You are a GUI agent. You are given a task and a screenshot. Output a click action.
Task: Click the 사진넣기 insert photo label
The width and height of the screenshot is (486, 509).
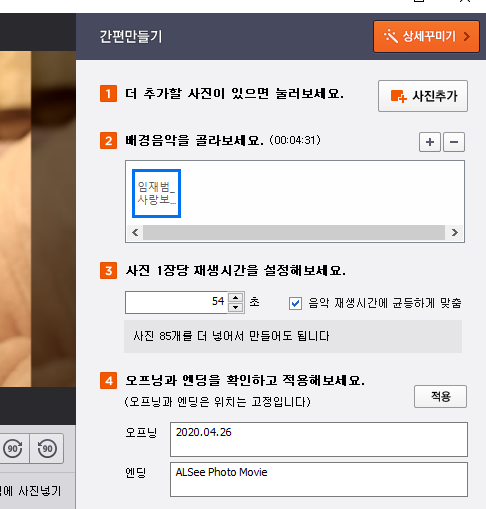point(40,491)
